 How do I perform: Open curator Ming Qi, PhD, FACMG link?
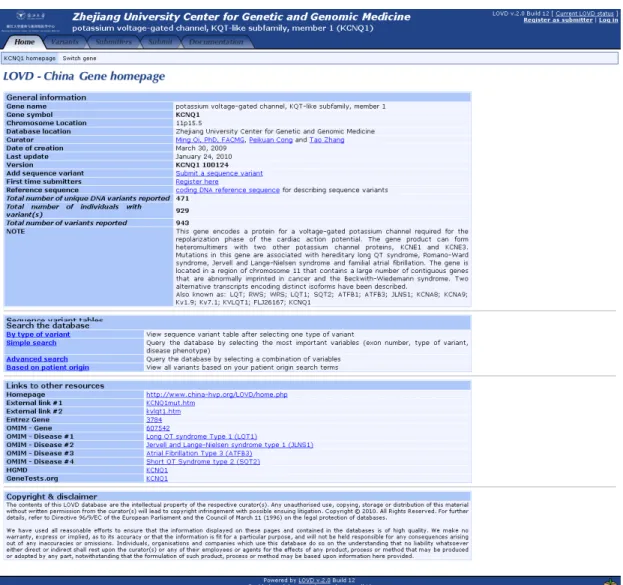[x=210, y=140]
